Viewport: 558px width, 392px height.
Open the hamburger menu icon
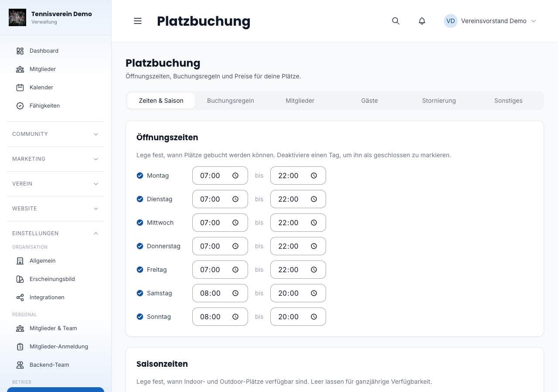[138, 21]
